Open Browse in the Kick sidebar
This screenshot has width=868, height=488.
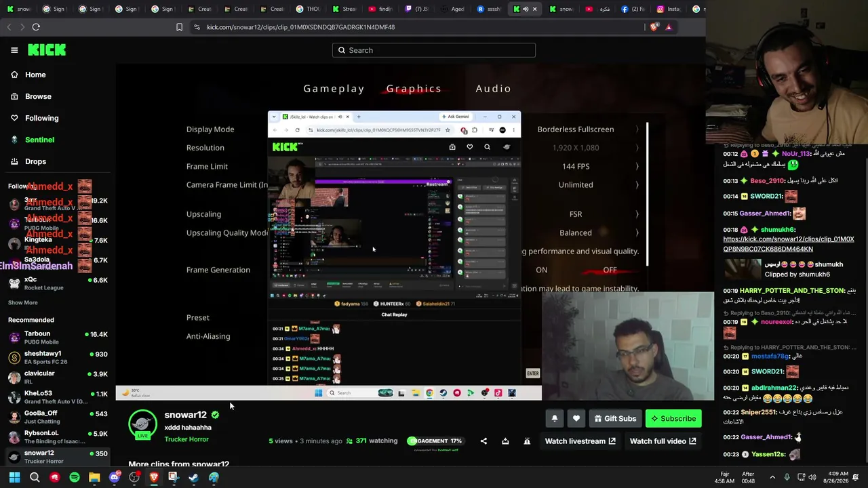coord(38,96)
